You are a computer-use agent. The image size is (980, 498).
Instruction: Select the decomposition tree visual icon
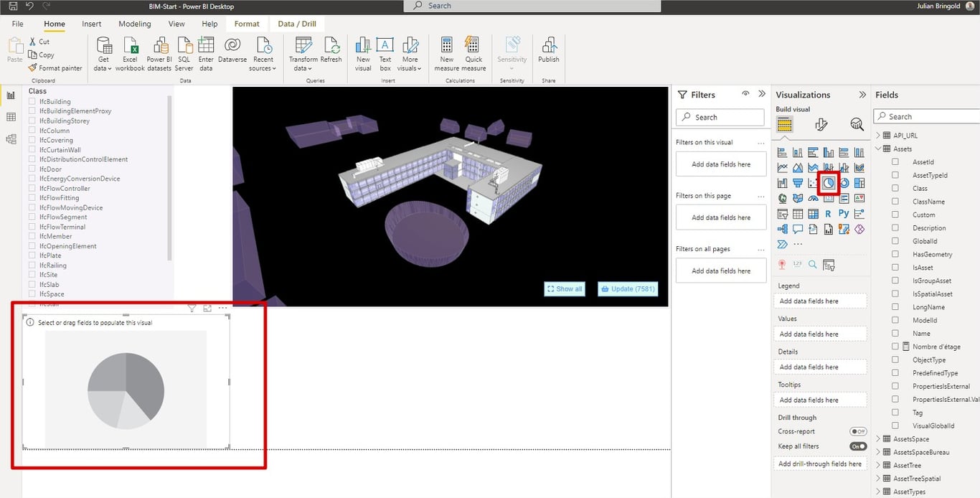(782, 230)
